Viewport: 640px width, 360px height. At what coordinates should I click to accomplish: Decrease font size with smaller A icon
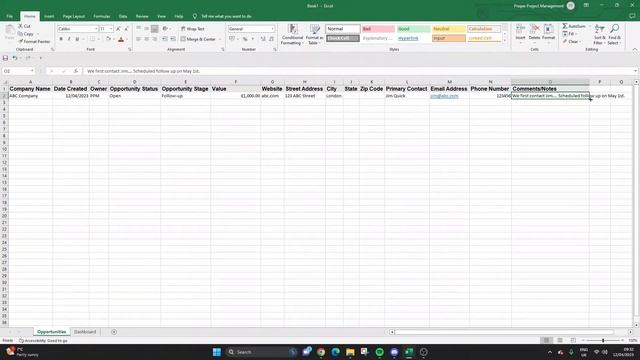[126, 29]
